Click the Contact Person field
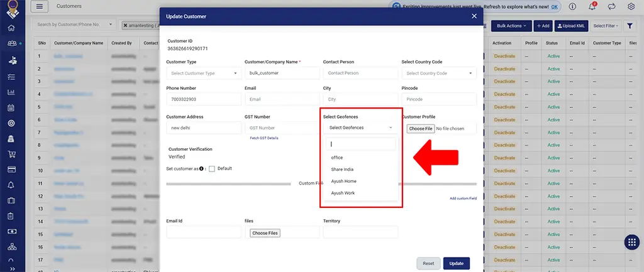644x272 pixels. (x=360, y=73)
